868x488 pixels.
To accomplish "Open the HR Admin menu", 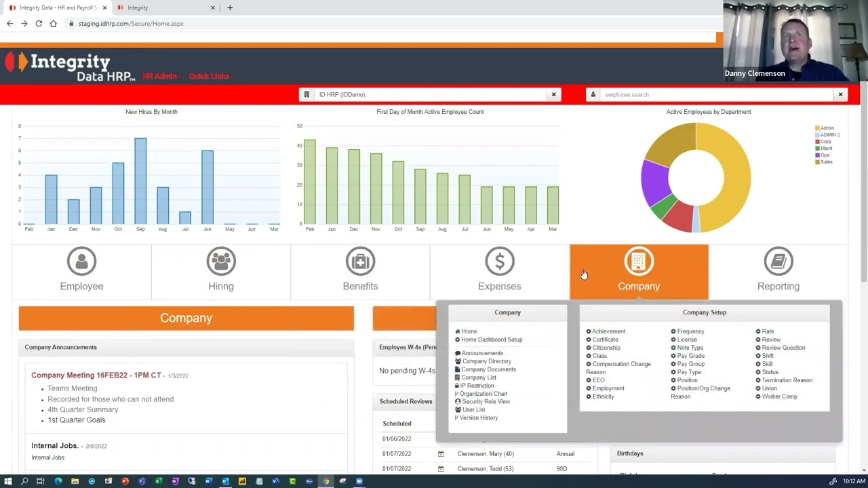I will pyautogui.click(x=160, y=76).
